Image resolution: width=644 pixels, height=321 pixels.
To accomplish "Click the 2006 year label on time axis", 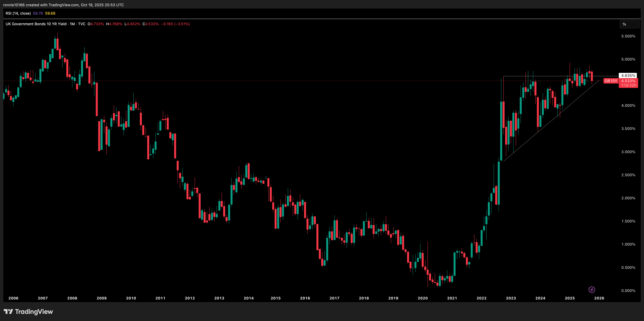I will 13,298.
